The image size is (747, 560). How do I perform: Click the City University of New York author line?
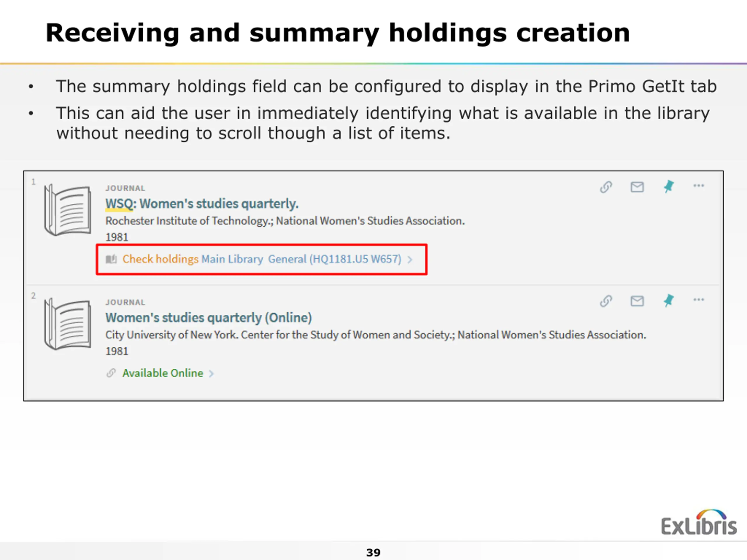tap(376, 335)
